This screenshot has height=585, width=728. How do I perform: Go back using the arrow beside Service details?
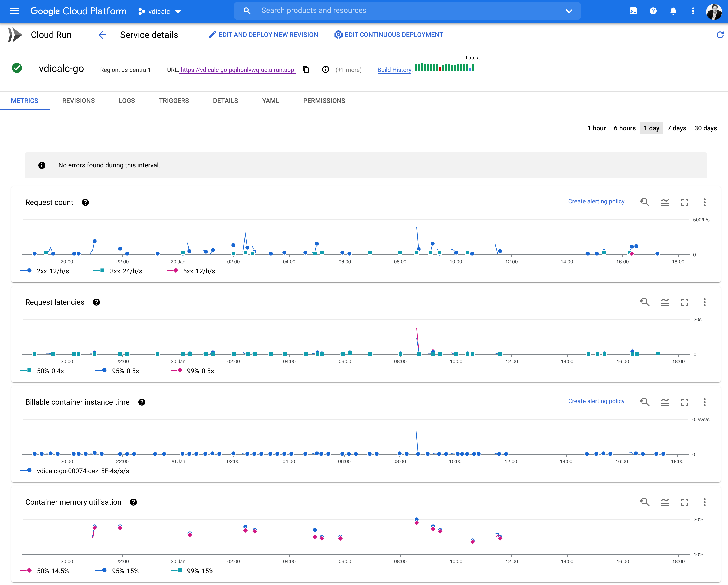tap(102, 35)
